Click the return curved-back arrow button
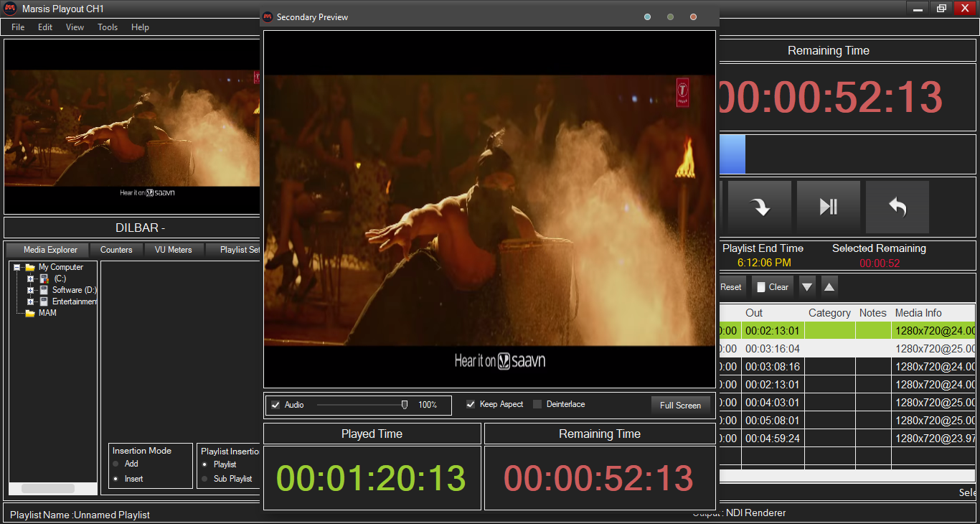The width and height of the screenshot is (980, 524). click(897, 207)
